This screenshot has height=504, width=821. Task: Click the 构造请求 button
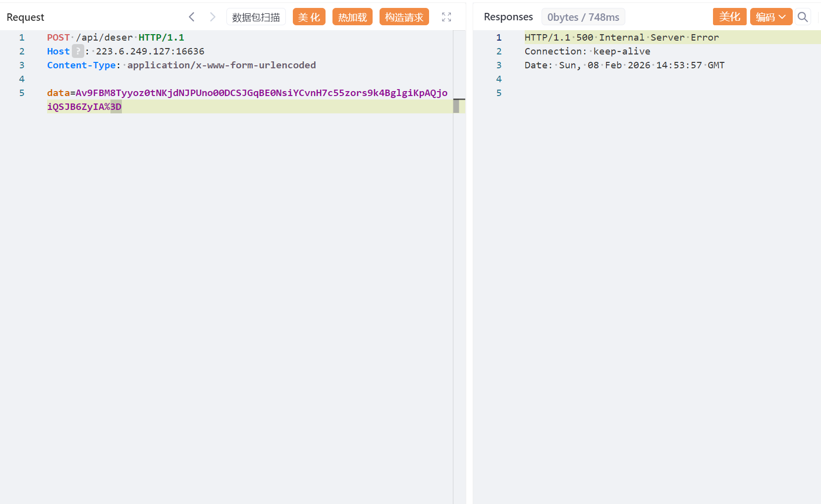[x=404, y=17]
